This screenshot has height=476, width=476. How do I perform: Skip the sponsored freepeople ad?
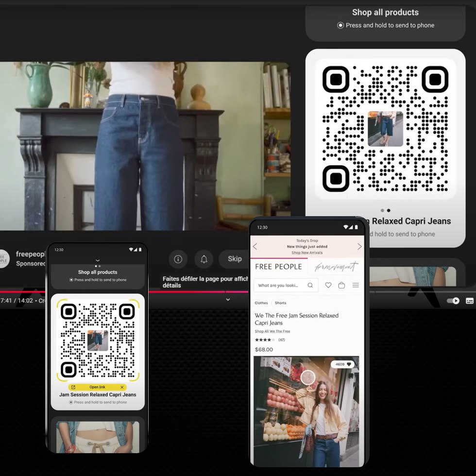click(234, 259)
